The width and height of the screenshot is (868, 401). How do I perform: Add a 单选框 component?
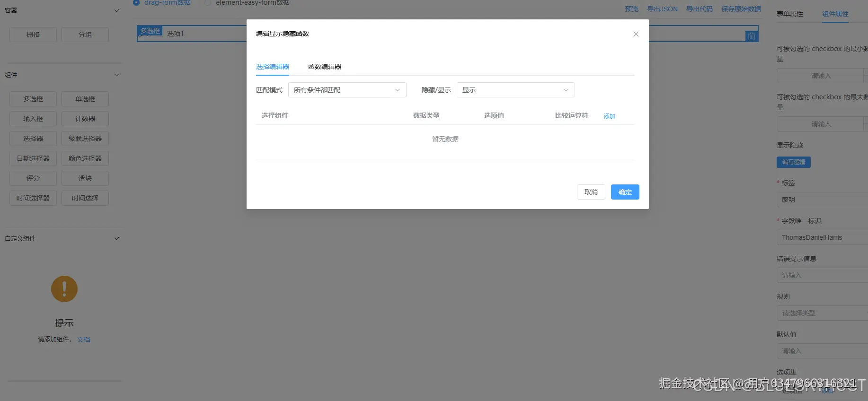(85, 99)
